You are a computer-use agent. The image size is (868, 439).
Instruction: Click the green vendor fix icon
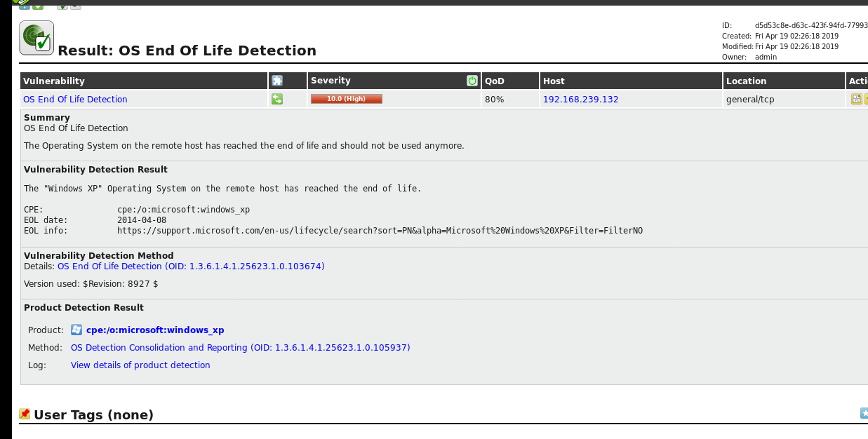coord(277,99)
